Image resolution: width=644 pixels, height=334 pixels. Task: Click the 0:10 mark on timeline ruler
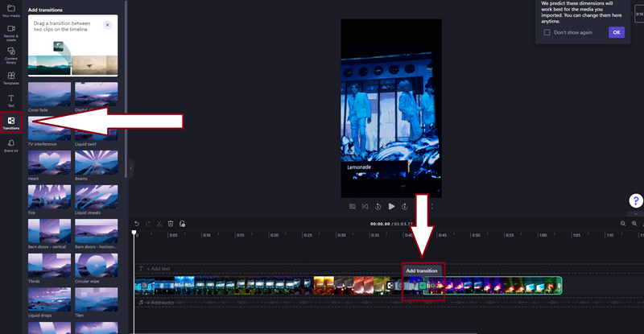tap(207, 235)
